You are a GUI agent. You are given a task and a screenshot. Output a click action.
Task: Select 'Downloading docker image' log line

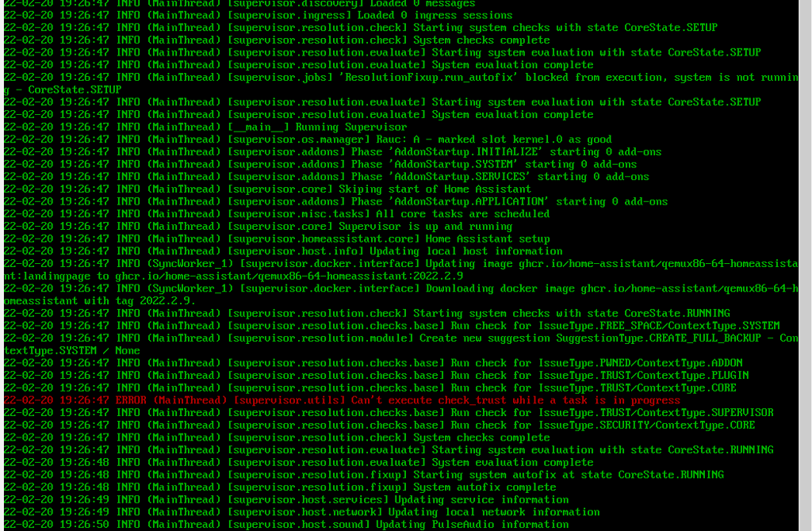tap(400, 295)
